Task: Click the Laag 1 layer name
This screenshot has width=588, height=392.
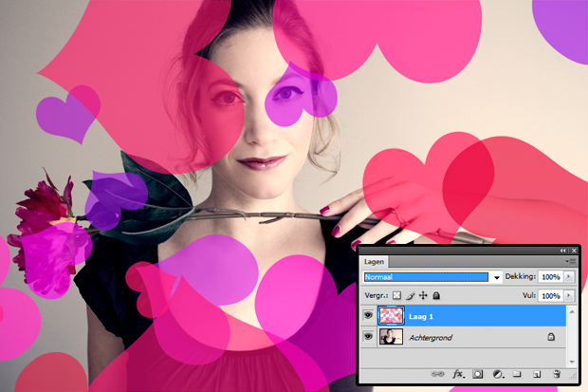Action: click(x=421, y=316)
